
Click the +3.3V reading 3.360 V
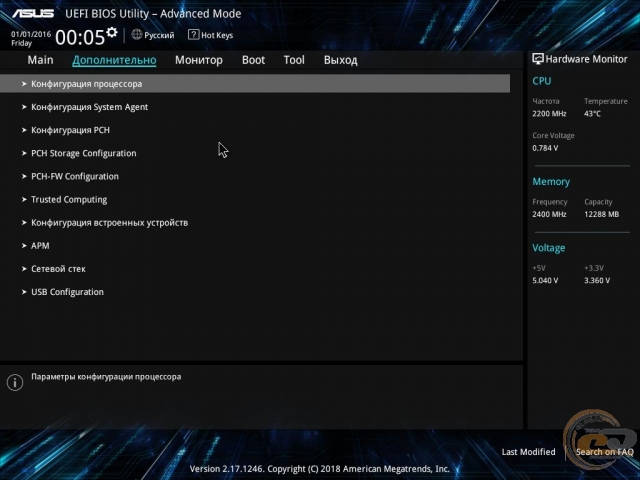(x=597, y=281)
